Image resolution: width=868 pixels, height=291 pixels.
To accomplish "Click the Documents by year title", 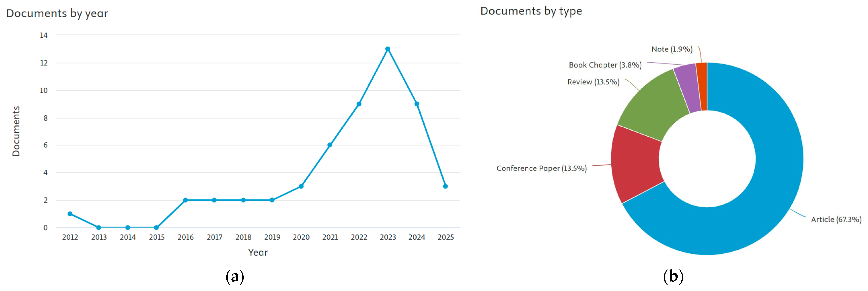I will 57,13.
